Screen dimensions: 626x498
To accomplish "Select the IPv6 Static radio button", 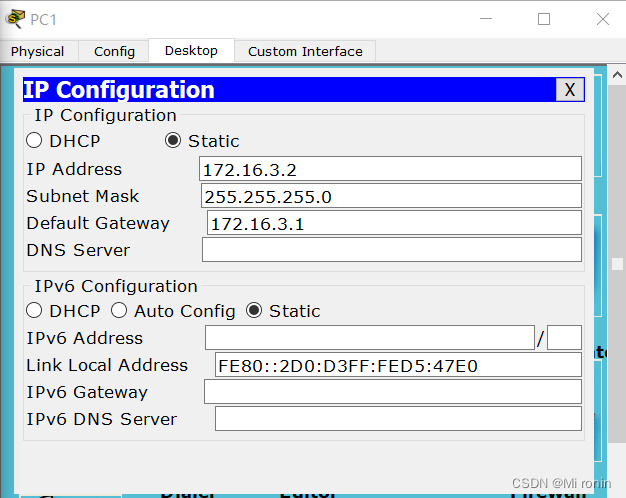I will (254, 311).
